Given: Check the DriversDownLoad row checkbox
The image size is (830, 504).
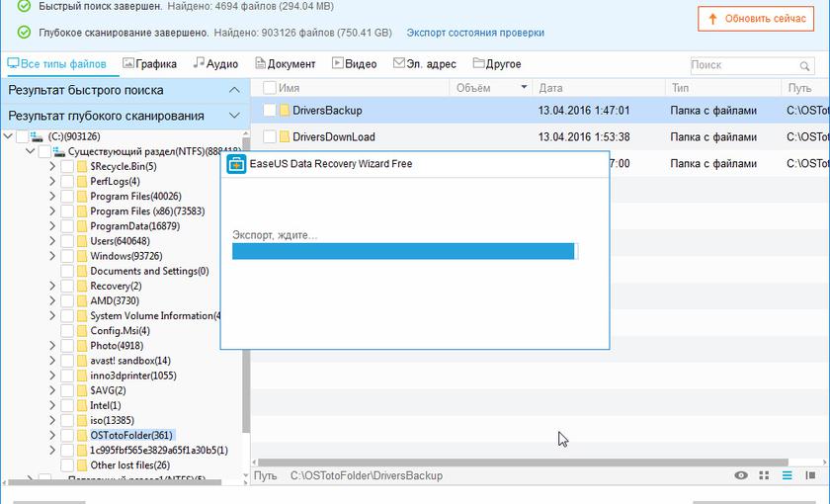Looking at the screenshot, I should click(270, 136).
